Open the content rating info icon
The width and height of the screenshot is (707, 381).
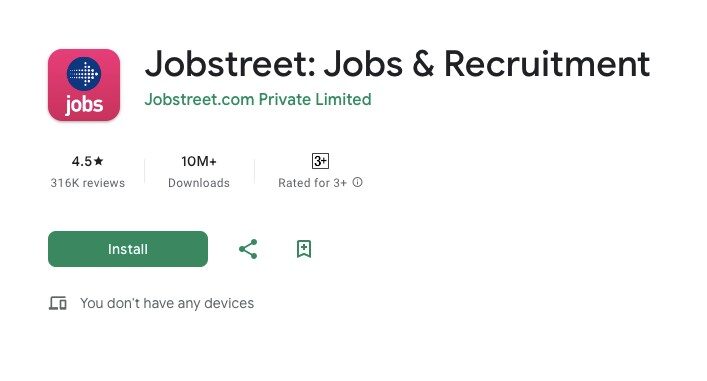click(x=358, y=182)
